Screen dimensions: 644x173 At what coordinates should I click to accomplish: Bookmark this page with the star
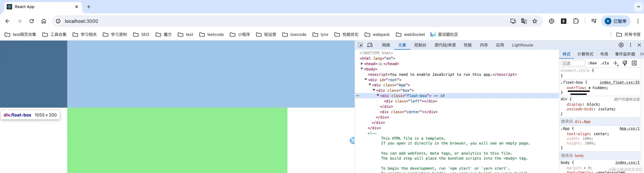(x=535, y=21)
